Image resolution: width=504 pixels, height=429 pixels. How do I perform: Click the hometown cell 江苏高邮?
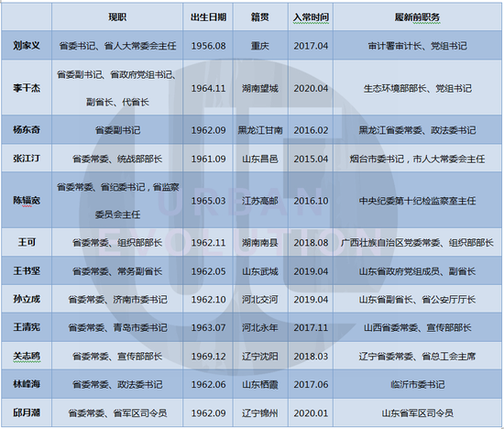click(x=260, y=201)
